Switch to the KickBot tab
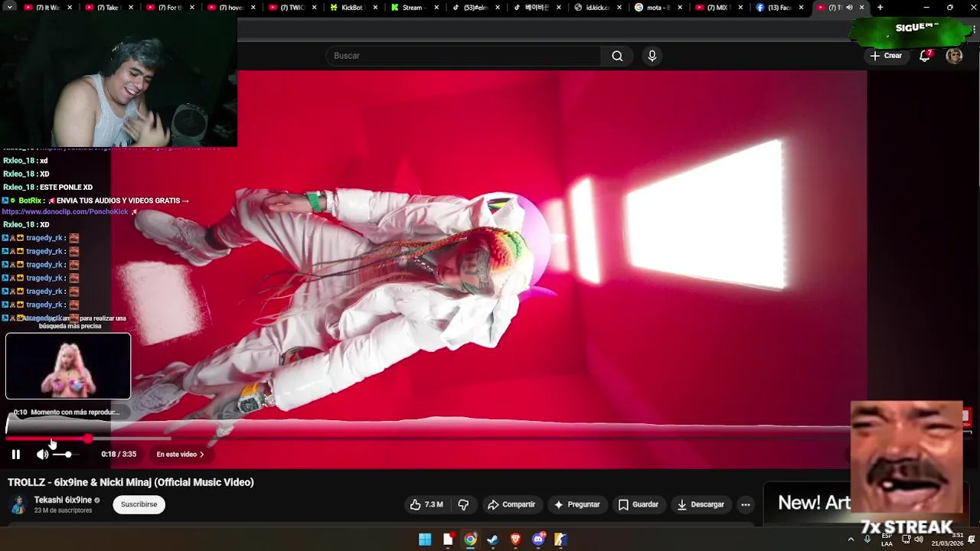The height and width of the screenshot is (551, 980). [x=354, y=8]
